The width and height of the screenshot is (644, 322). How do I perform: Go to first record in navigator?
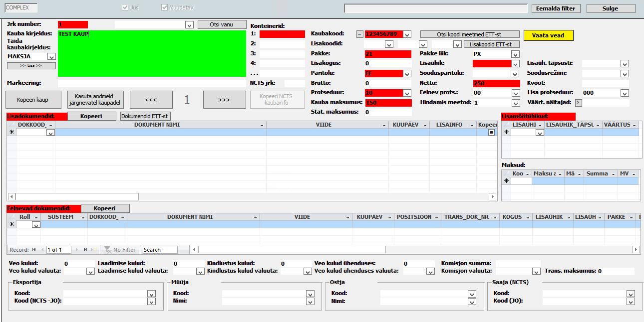click(x=34, y=250)
